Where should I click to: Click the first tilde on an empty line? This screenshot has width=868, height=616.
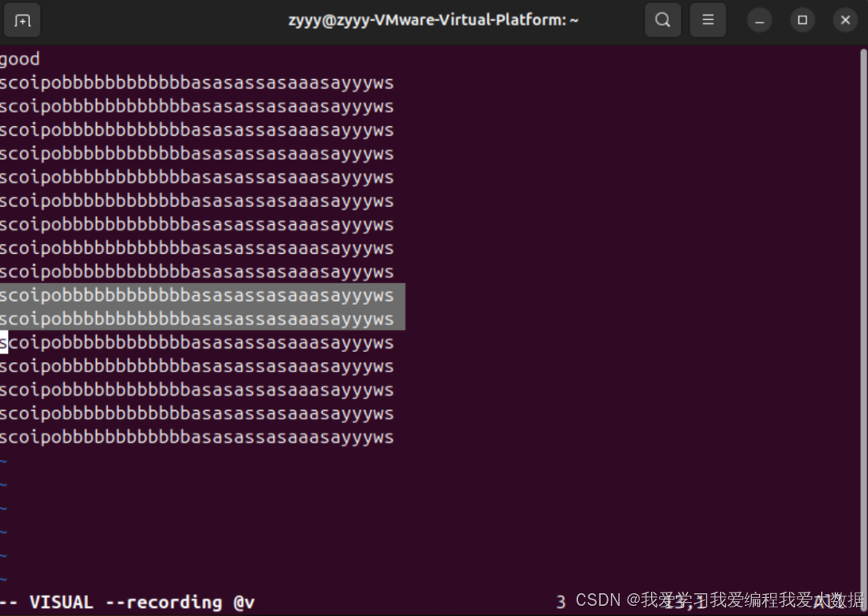pos(5,461)
